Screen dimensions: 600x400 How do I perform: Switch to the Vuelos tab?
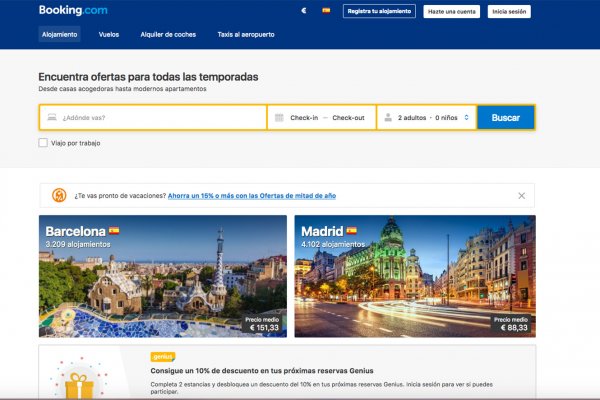pyautogui.click(x=109, y=34)
